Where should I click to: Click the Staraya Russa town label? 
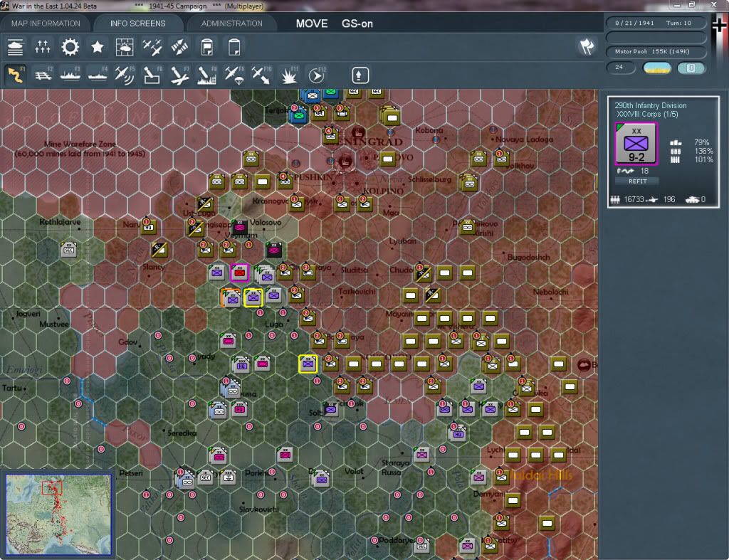(x=395, y=467)
